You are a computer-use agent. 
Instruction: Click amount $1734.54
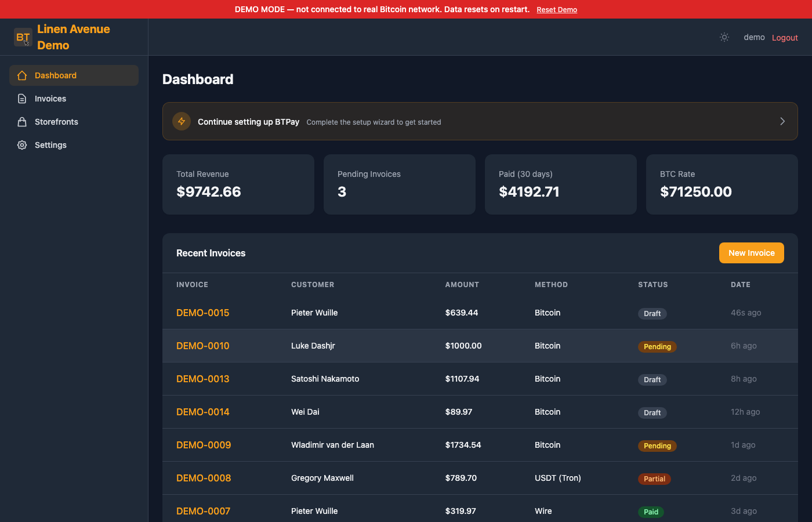463,445
